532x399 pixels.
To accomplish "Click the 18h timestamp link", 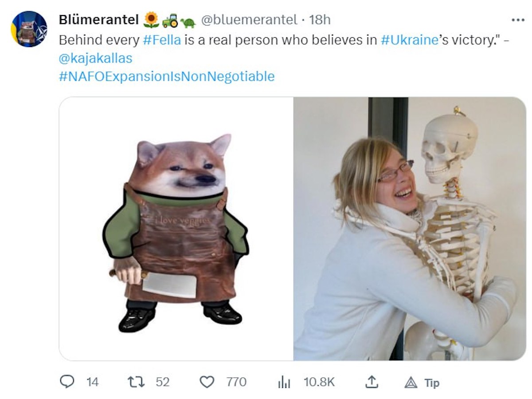I will 320,20.
